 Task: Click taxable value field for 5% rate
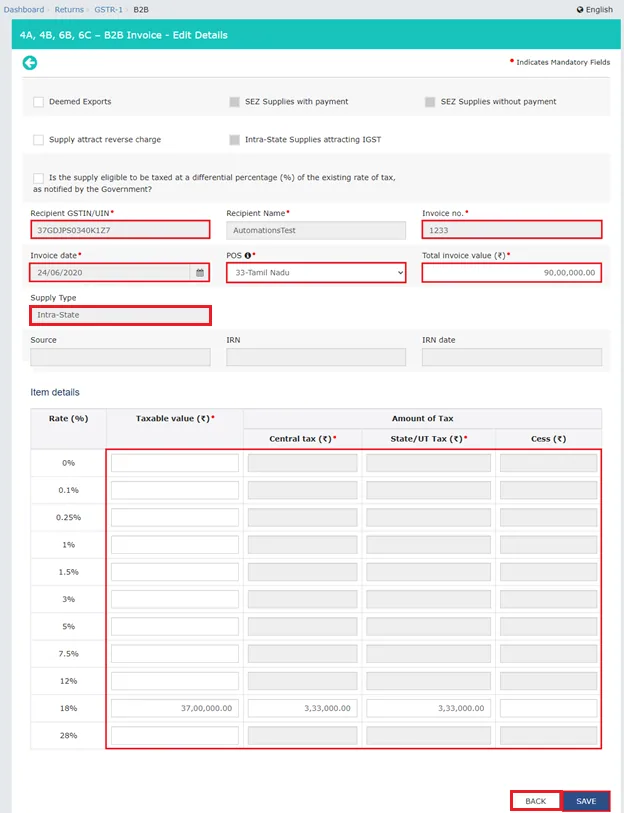coord(175,626)
